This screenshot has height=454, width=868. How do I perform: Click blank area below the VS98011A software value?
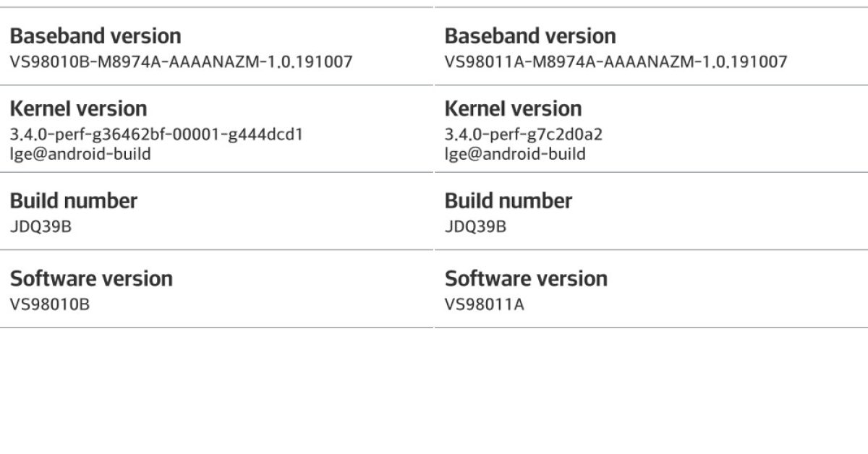coord(651,390)
